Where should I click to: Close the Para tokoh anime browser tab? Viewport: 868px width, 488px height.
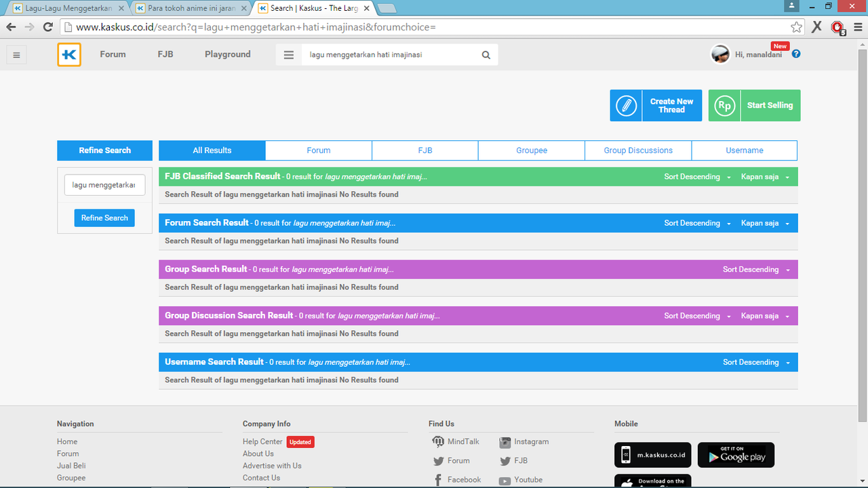click(x=244, y=9)
